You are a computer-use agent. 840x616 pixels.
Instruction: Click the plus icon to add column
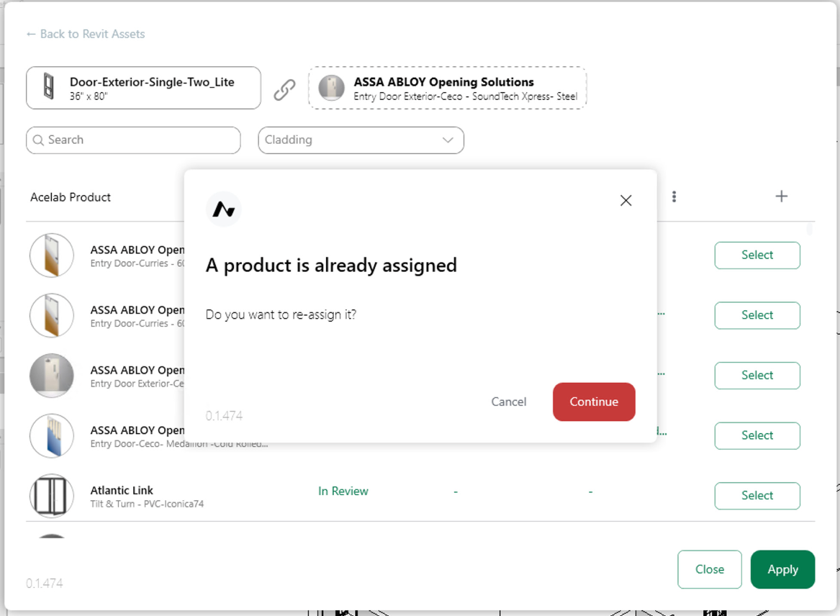782,196
